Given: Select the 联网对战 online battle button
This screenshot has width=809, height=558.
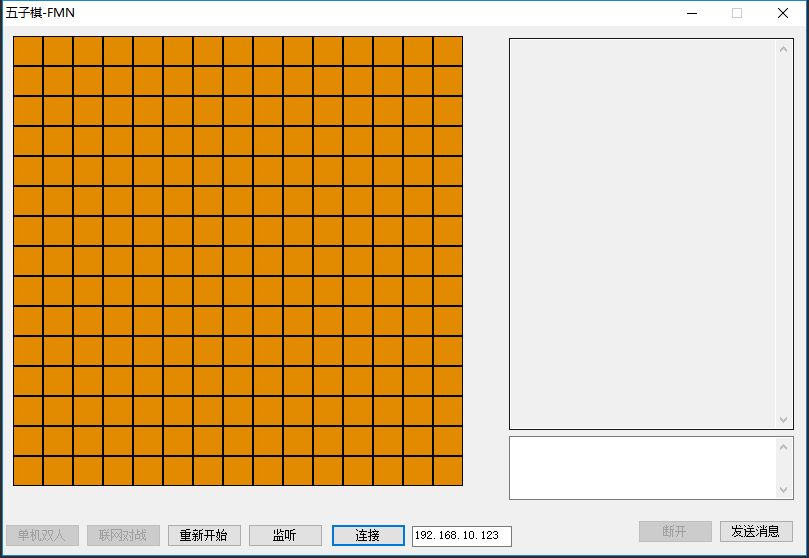Looking at the screenshot, I should (123, 535).
